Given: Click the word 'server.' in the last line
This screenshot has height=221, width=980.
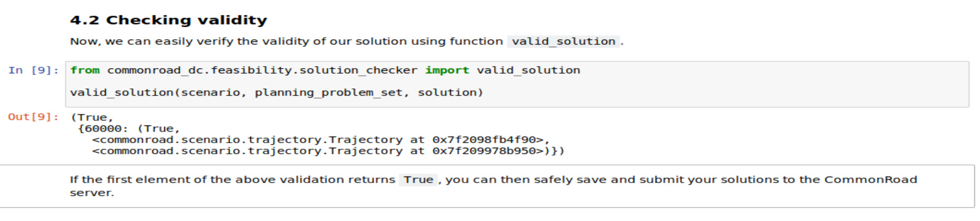Looking at the screenshot, I should tap(92, 193).
